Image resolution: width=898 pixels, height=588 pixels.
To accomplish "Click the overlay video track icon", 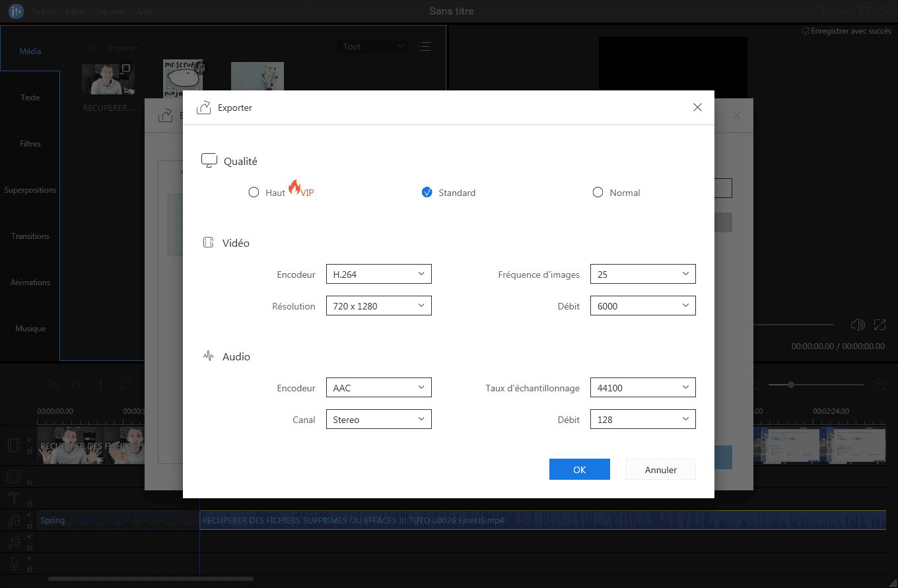I will 14,476.
